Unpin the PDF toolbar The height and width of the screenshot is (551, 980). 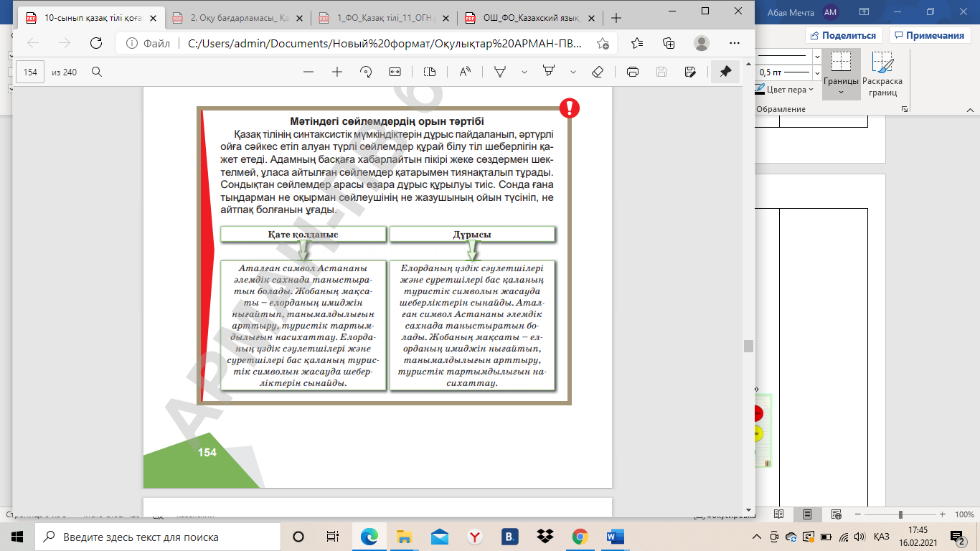[x=725, y=72]
